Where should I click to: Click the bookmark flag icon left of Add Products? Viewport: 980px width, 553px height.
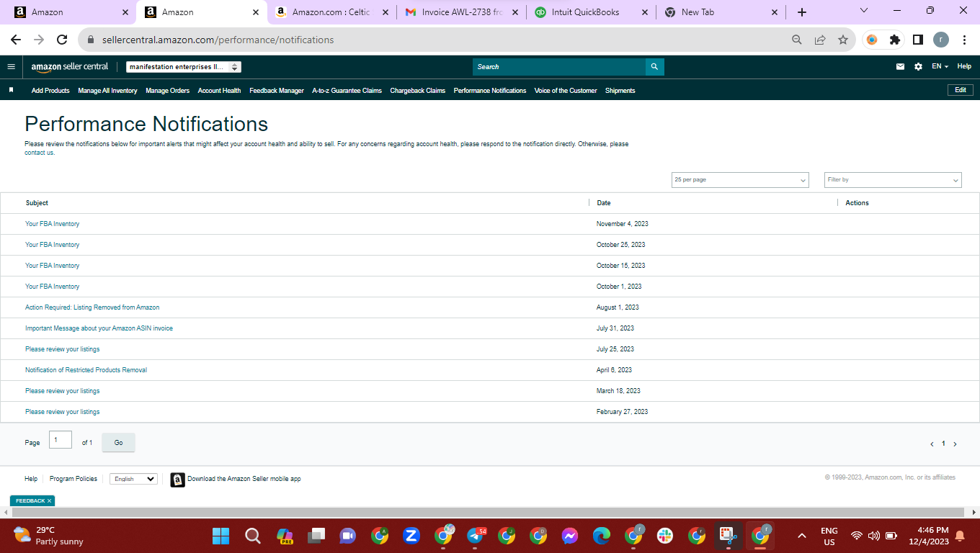coord(11,91)
